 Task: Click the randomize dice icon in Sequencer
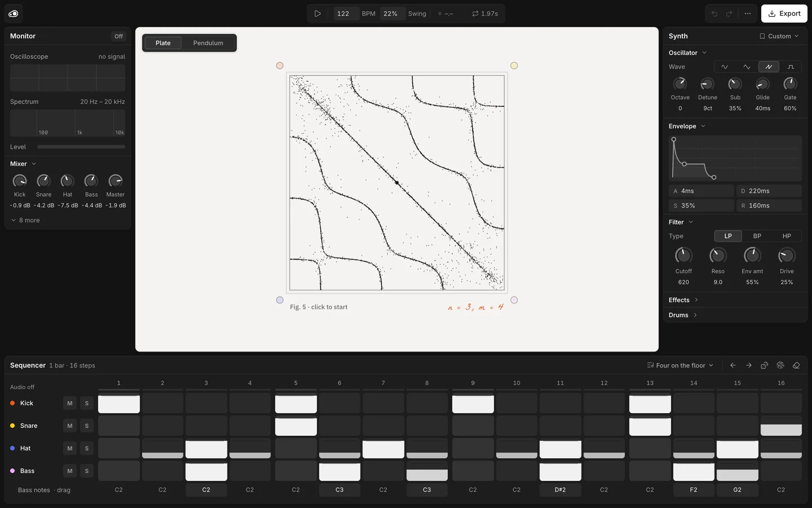(765, 365)
